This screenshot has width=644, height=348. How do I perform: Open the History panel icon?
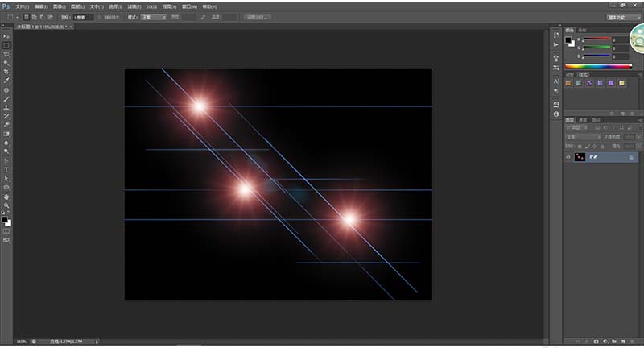point(556,35)
